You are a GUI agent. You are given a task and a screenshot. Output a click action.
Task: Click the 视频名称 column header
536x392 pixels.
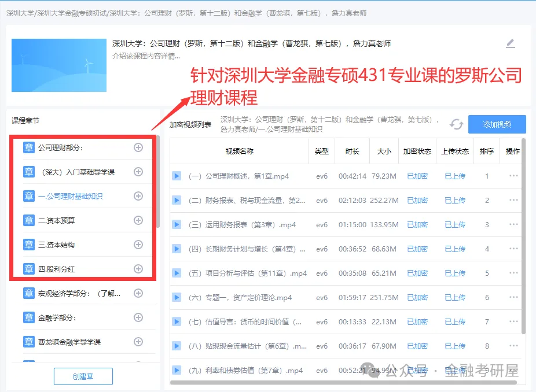click(239, 151)
